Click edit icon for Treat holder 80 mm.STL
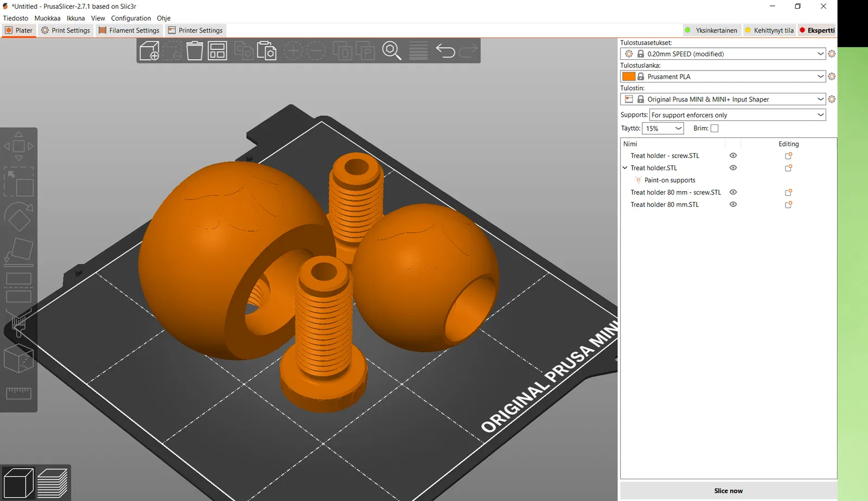 pyautogui.click(x=788, y=205)
